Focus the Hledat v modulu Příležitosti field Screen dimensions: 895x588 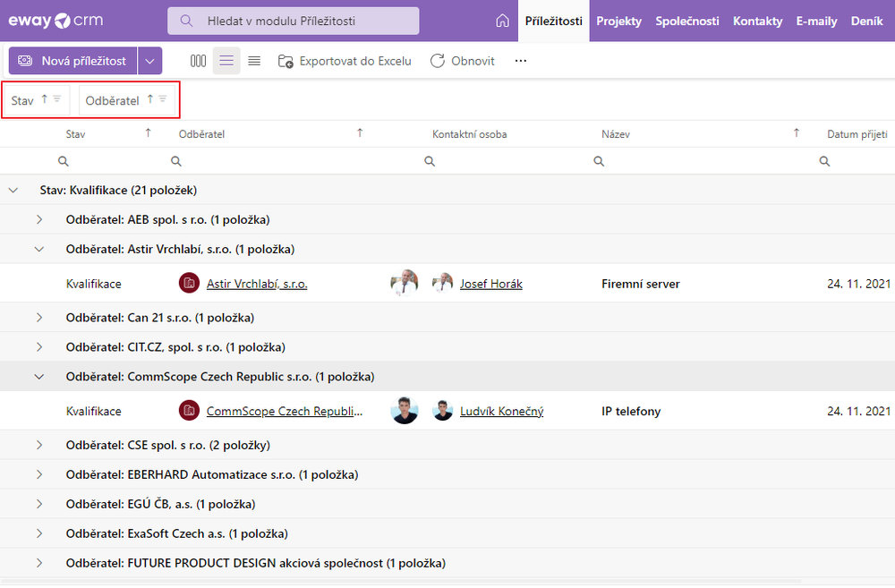[293, 21]
